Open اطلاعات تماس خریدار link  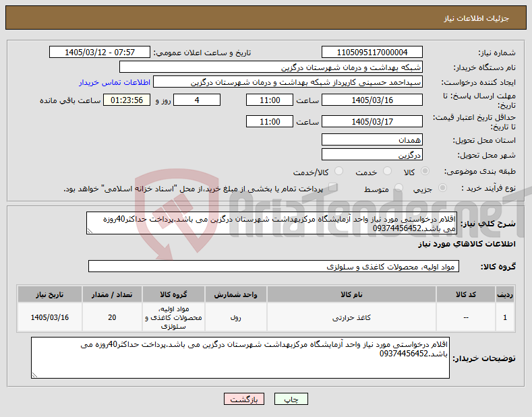[x=115, y=82]
